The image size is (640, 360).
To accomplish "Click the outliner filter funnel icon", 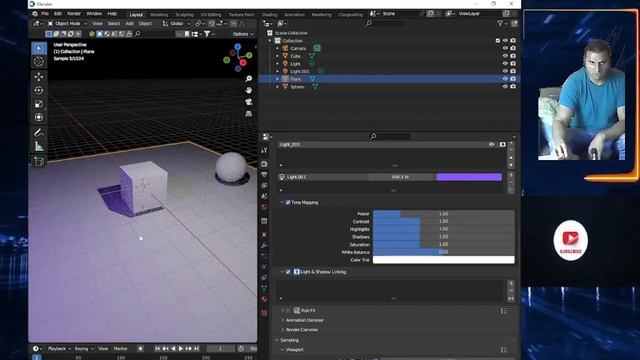I will click(x=500, y=24).
